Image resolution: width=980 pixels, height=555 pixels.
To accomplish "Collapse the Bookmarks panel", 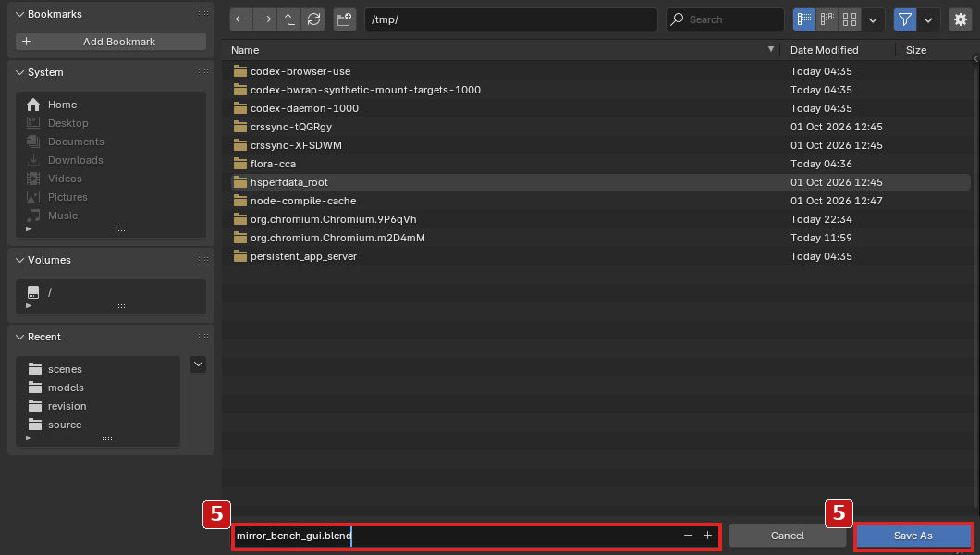I will click(x=19, y=14).
